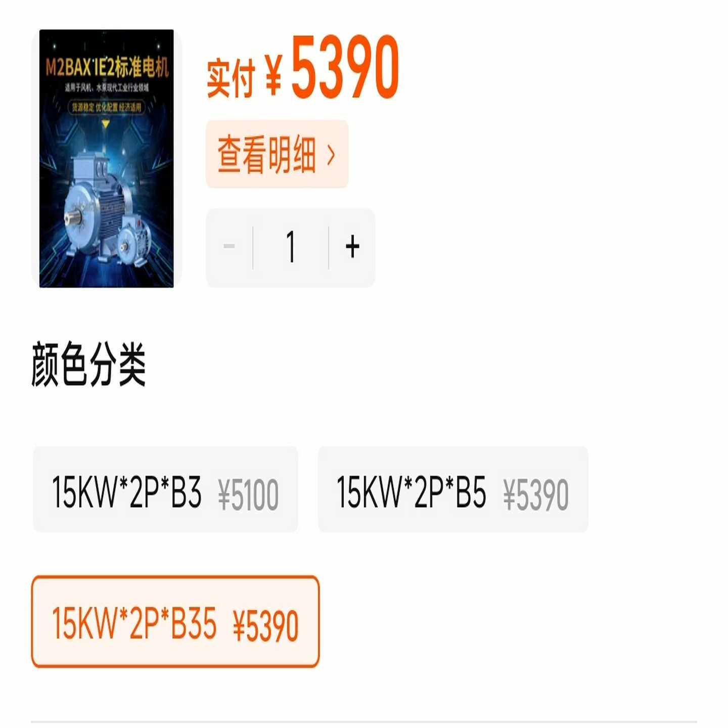728x728 pixels.
Task: Click the 货源稳定 badge in the thumbnail
Action: (x=82, y=107)
